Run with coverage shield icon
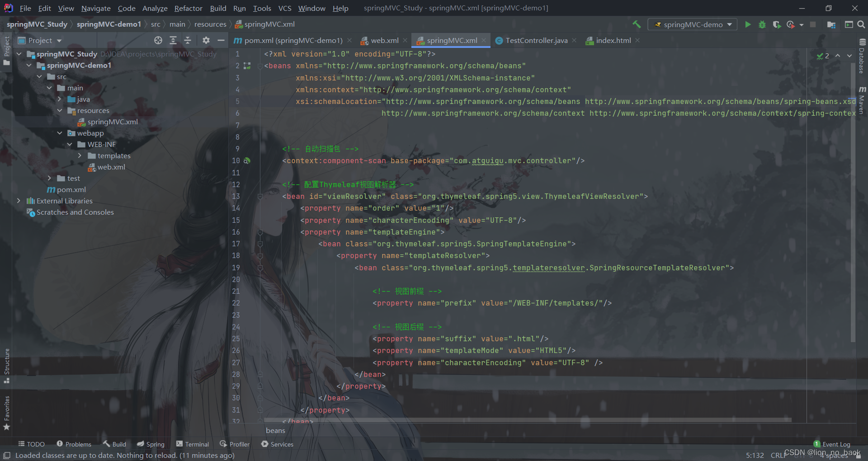This screenshot has height=461, width=868. pos(777,24)
